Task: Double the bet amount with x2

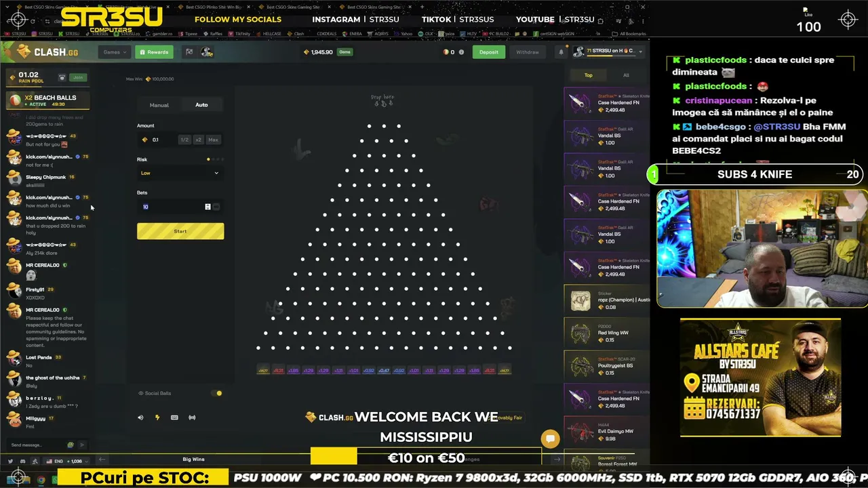Action: tap(198, 140)
